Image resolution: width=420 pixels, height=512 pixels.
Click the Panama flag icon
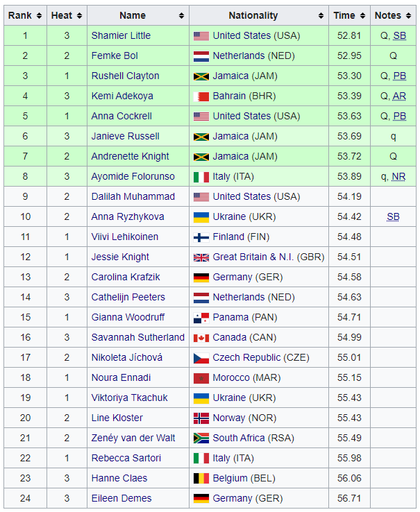click(x=201, y=318)
